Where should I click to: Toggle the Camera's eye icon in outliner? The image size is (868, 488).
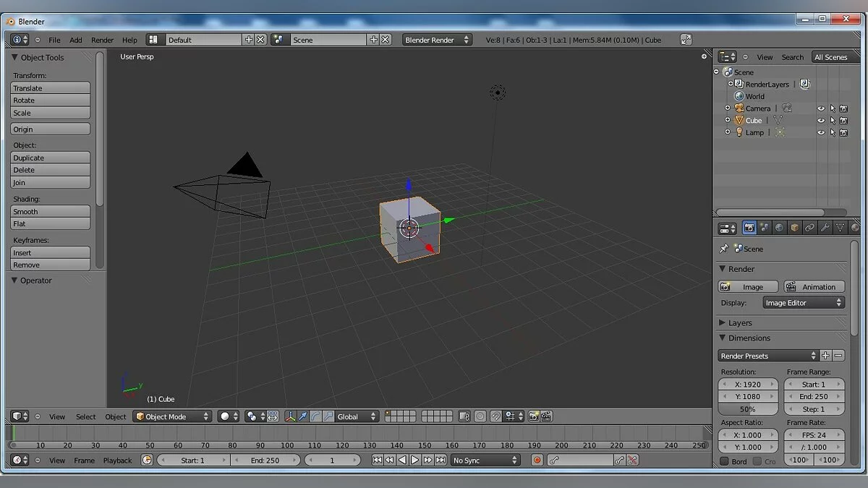click(x=821, y=108)
